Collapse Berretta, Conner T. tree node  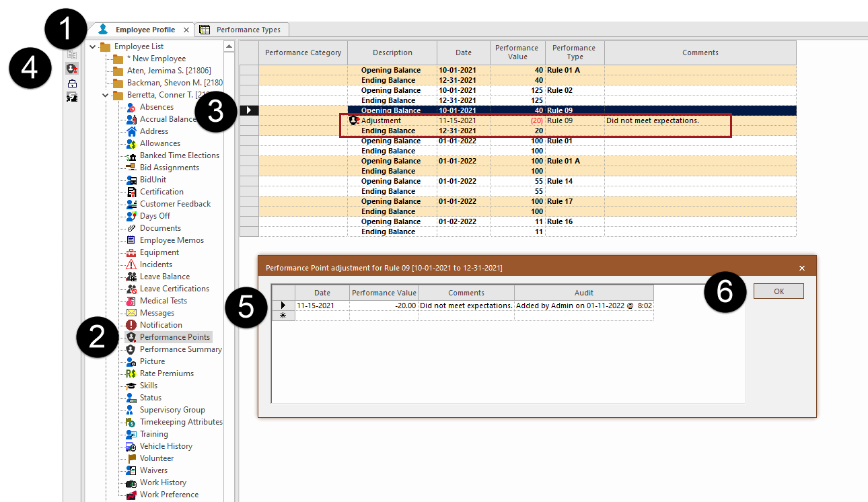coord(105,94)
